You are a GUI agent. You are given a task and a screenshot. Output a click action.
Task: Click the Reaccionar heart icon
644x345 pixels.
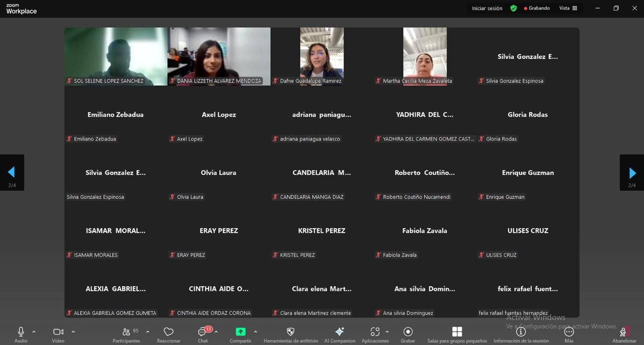169,332
